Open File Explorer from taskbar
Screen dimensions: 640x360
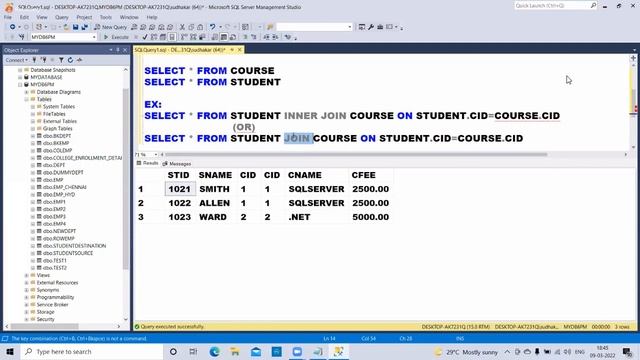click(x=235, y=351)
